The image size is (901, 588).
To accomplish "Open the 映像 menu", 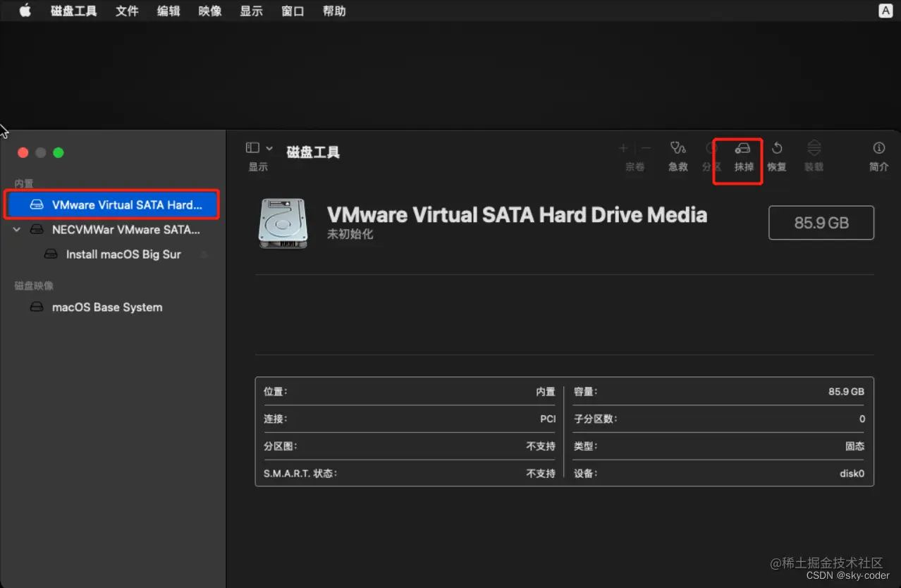I will click(x=210, y=11).
